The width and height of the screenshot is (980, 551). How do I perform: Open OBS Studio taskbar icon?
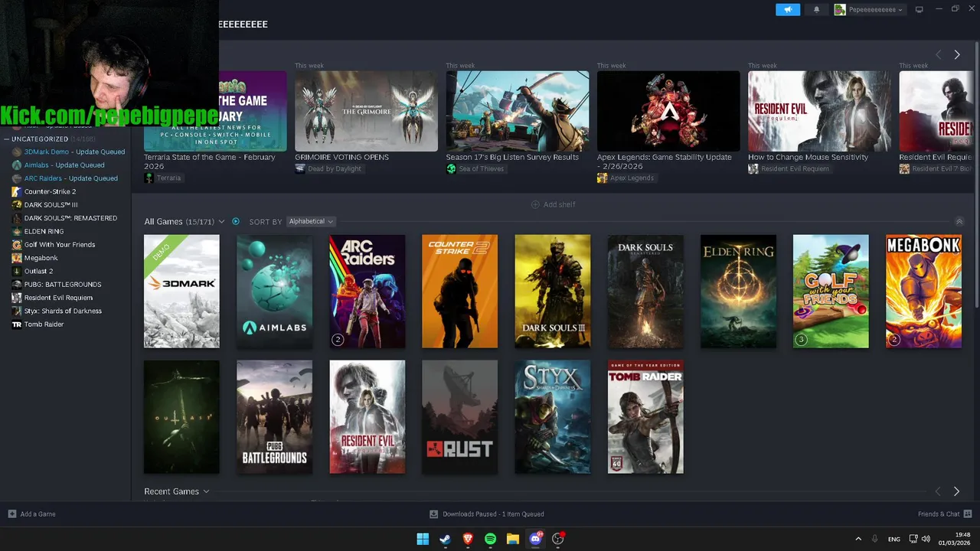(x=558, y=539)
